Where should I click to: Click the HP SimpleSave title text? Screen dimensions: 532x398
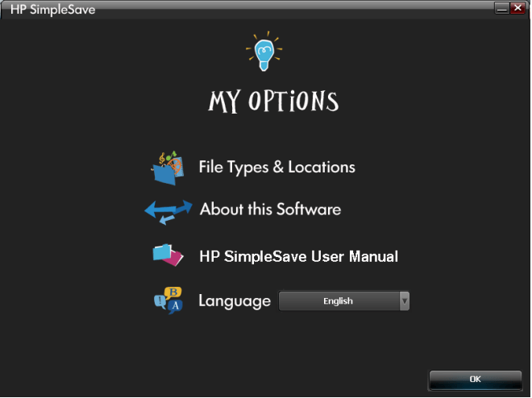pos(53,10)
